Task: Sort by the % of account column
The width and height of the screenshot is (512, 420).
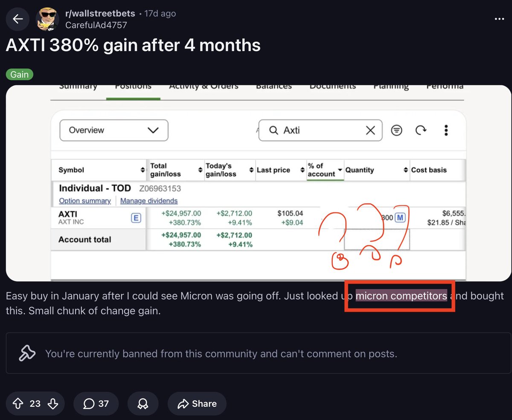Action: click(325, 170)
